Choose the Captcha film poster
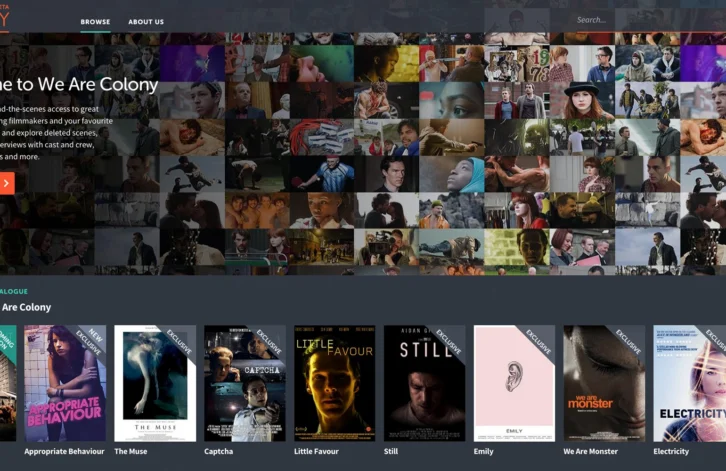 (x=245, y=383)
